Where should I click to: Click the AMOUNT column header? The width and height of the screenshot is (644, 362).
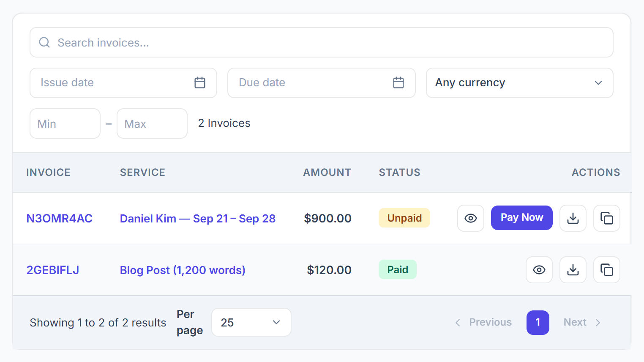pos(327,173)
